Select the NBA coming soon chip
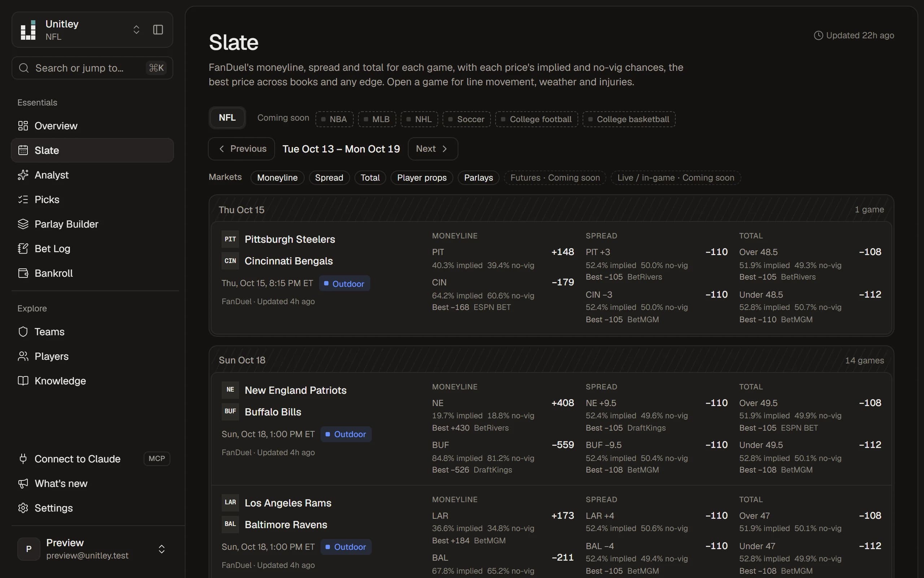Screen dimensions: 924x578 (334, 119)
